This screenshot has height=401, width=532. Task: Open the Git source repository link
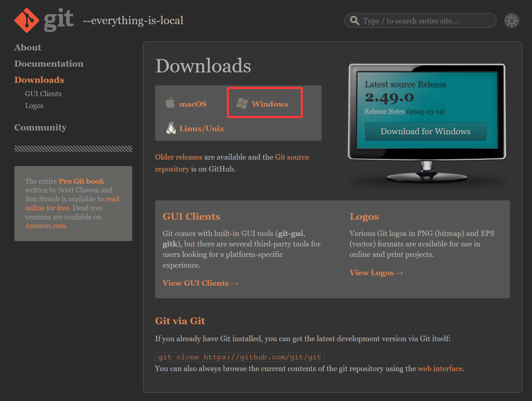[232, 163]
